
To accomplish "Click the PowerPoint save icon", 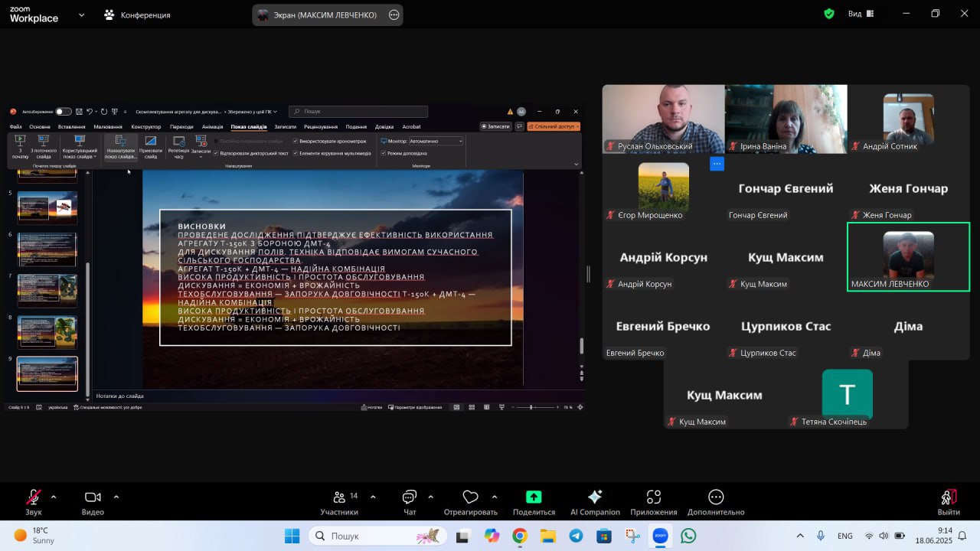I will 78,112.
